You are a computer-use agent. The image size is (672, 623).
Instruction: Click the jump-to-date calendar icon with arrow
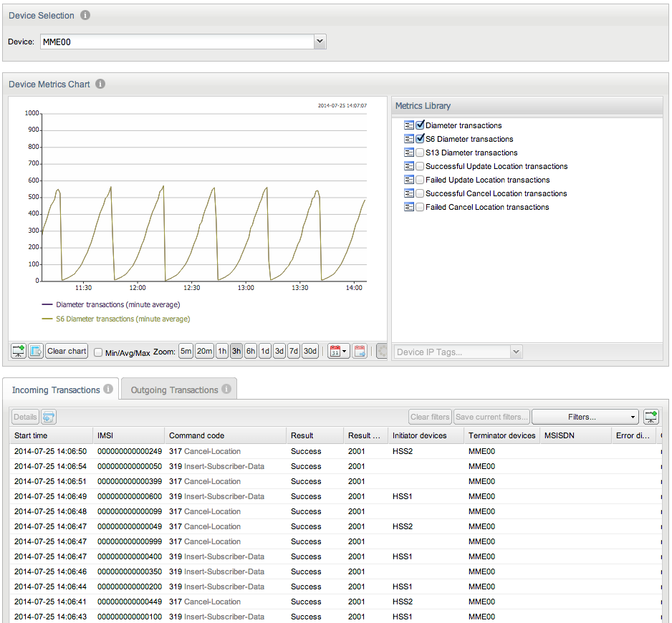click(360, 351)
